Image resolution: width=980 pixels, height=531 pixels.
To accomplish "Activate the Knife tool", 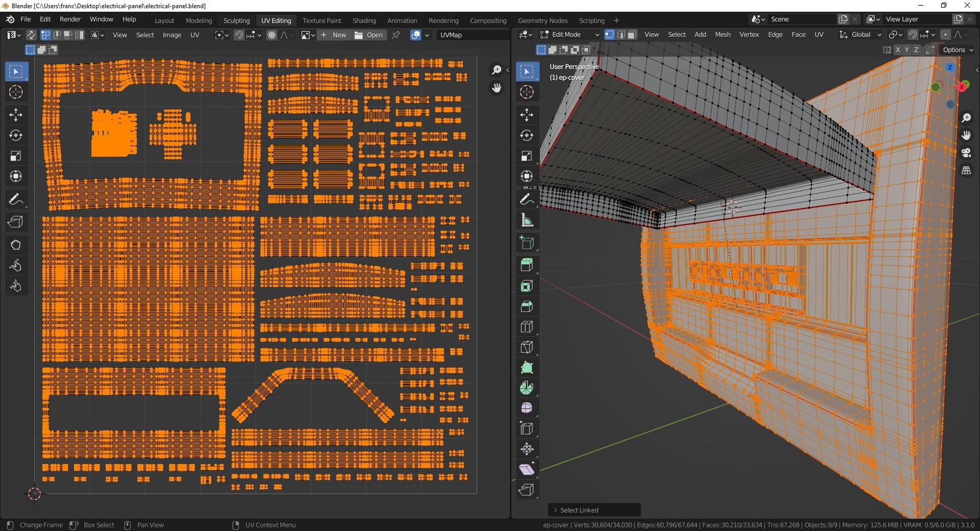I will 527,347.
